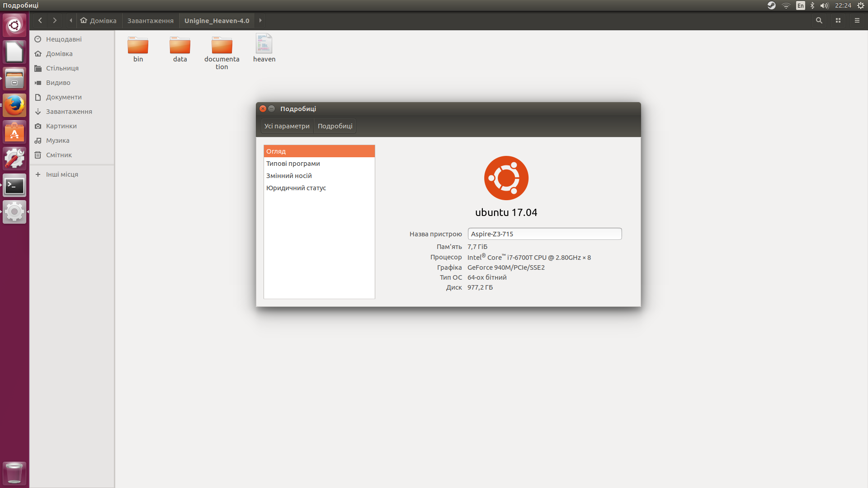The height and width of the screenshot is (488, 868).
Task: Open Ubuntu Dash search from launcher
Action: tap(14, 25)
